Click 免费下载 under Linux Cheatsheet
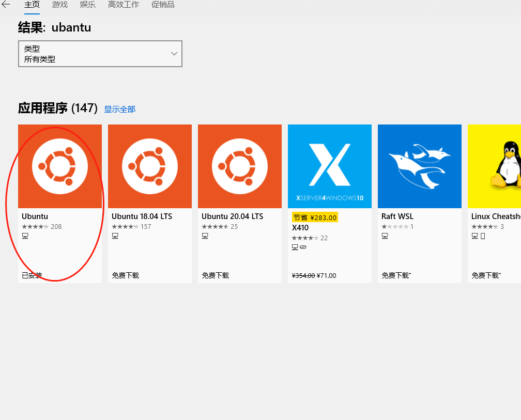 click(x=486, y=275)
